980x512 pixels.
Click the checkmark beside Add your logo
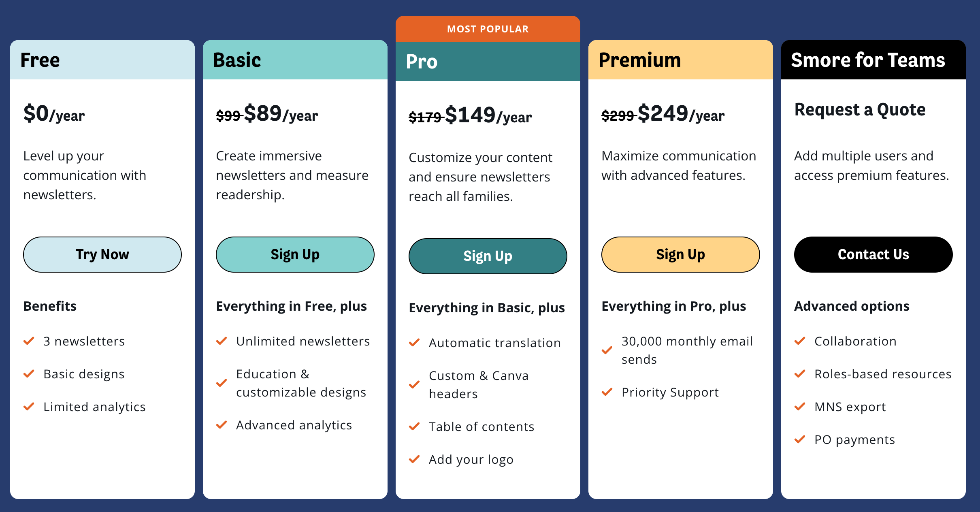click(414, 459)
